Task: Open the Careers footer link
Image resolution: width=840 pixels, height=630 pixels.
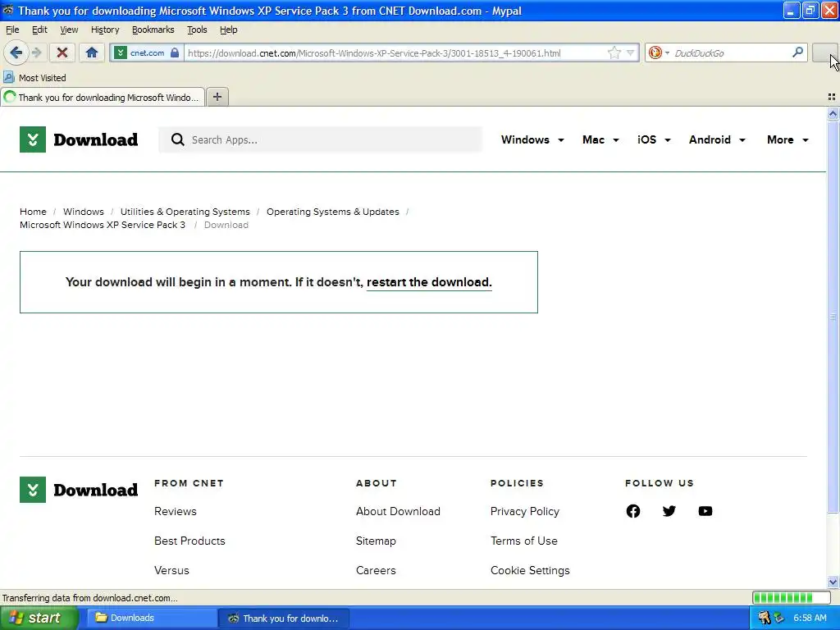Action: coord(376,571)
